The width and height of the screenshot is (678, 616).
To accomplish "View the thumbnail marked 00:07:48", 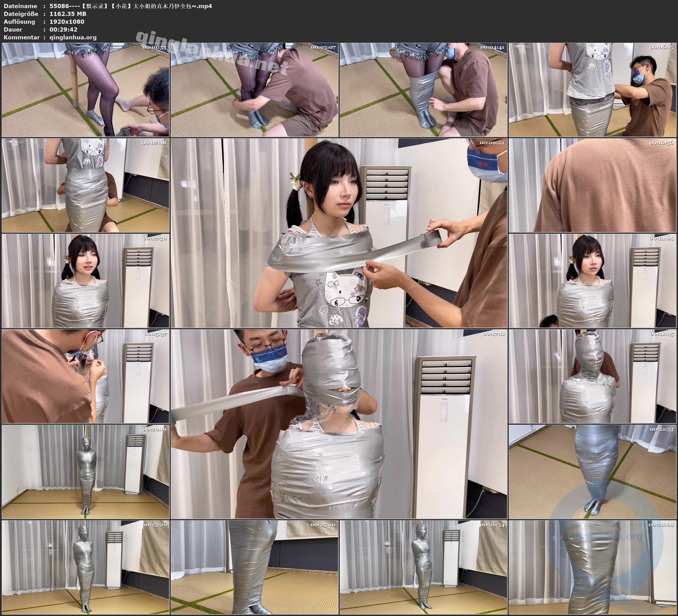I will [85, 185].
